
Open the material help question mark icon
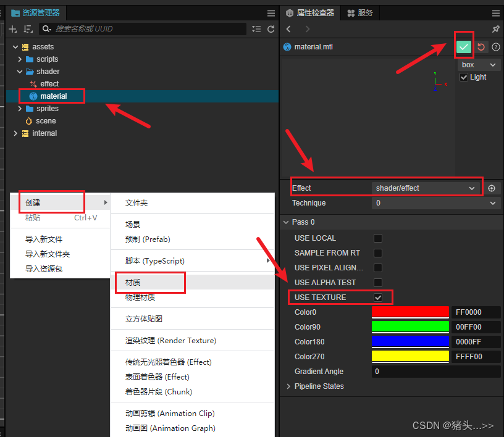click(495, 47)
